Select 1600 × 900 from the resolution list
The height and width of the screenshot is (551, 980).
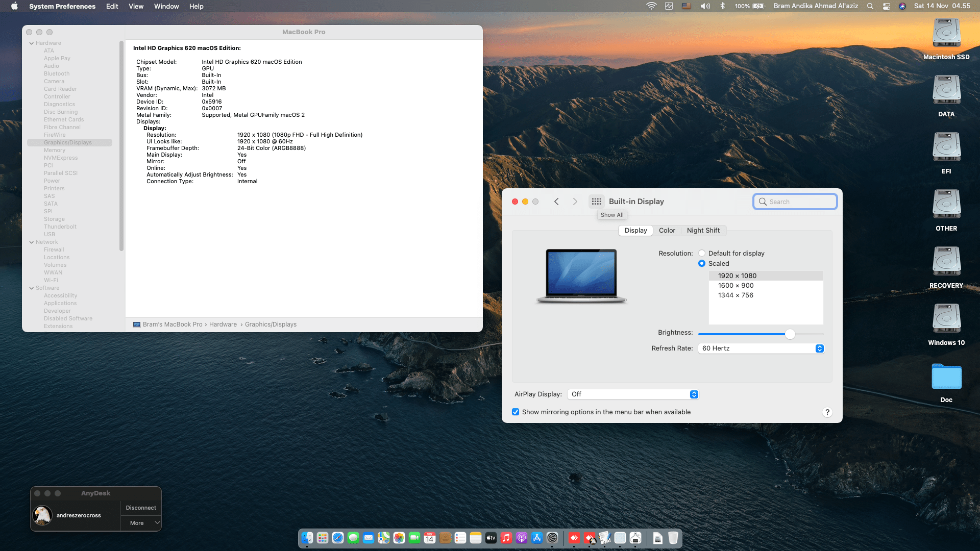point(736,286)
